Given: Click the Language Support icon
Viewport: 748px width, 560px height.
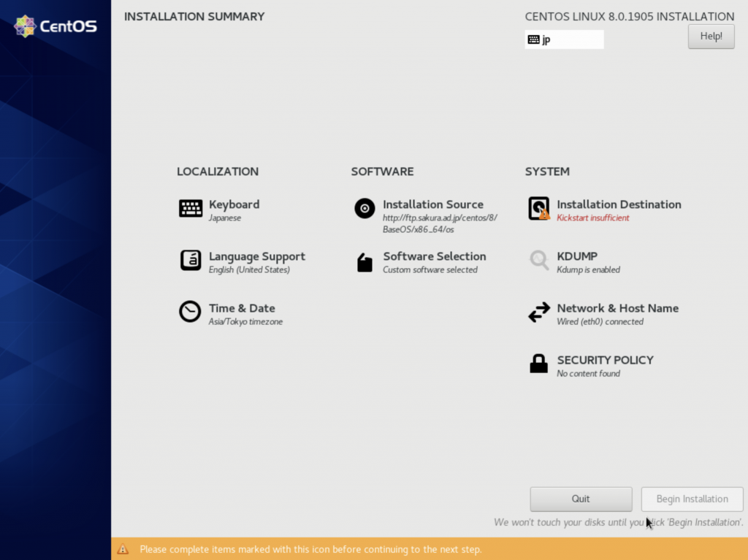Looking at the screenshot, I should pos(191,261).
